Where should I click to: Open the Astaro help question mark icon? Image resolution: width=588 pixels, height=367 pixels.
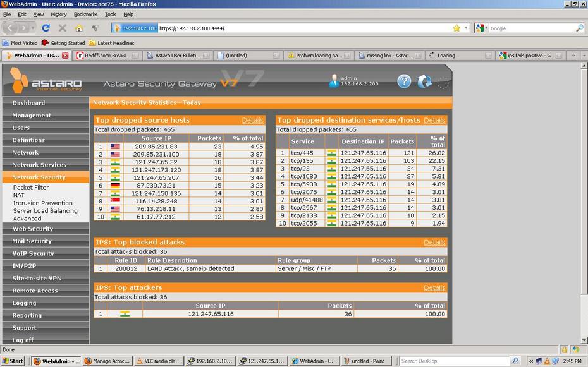click(x=404, y=81)
